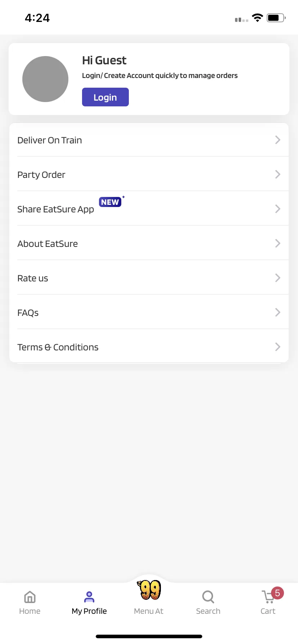Tap the Menu At tab label
The image size is (298, 644).
click(x=149, y=611)
